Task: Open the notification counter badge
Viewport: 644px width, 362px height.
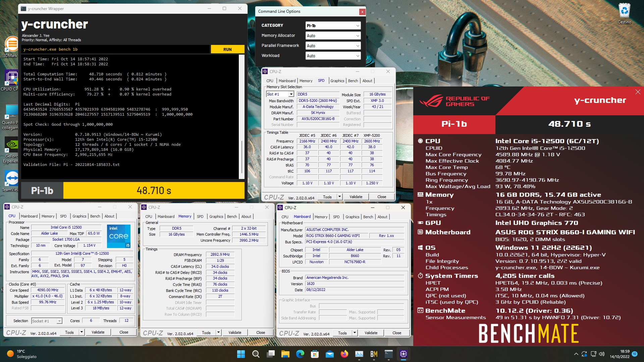Action: pyautogui.click(x=634, y=354)
